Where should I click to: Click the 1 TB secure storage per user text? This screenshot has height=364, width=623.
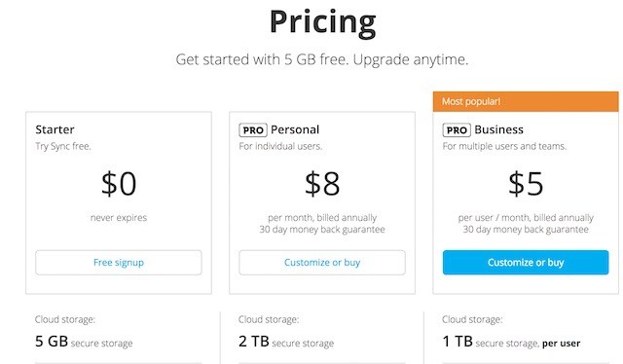511,342
